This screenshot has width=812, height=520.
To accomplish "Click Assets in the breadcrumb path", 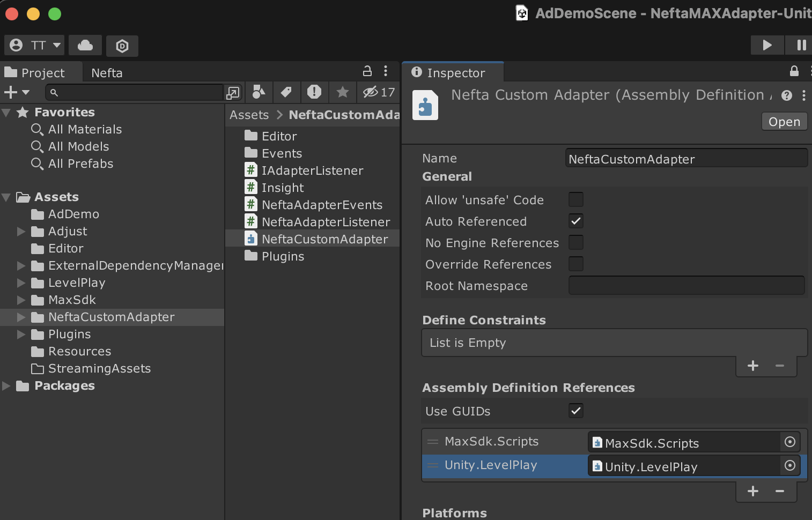I will pos(249,115).
